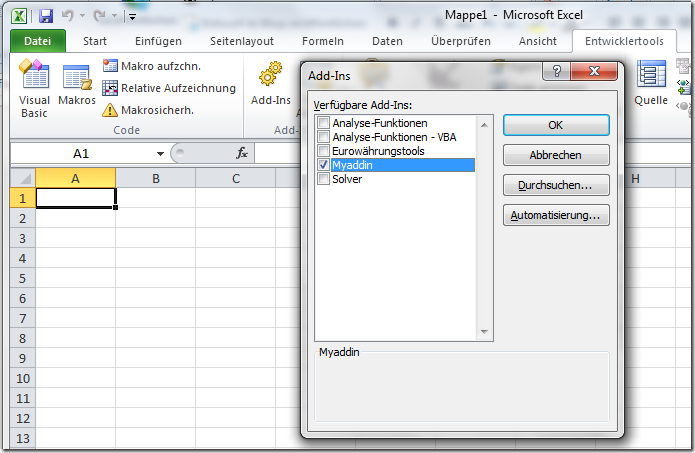The height and width of the screenshot is (453, 695).
Task: Open the Redo history dropdown arrow
Action: [x=114, y=16]
